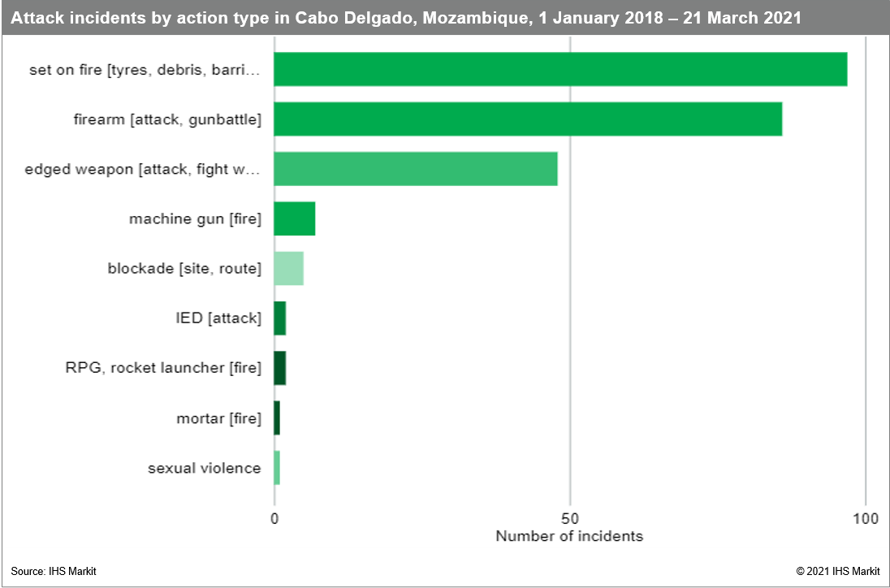890x588 pixels.
Task: Click the 'RPG, rocket launcher [fire]' label
Action: (x=163, y=368)
